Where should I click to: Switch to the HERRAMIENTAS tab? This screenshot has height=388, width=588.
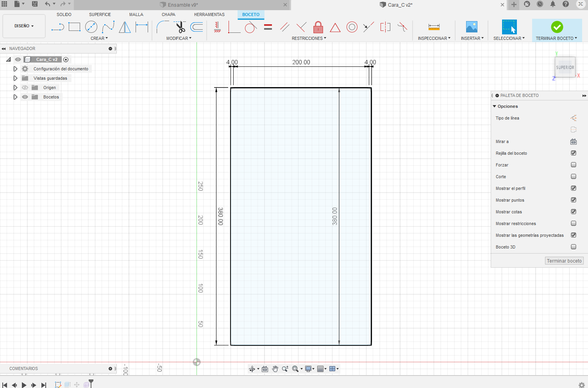coord(209,14)
